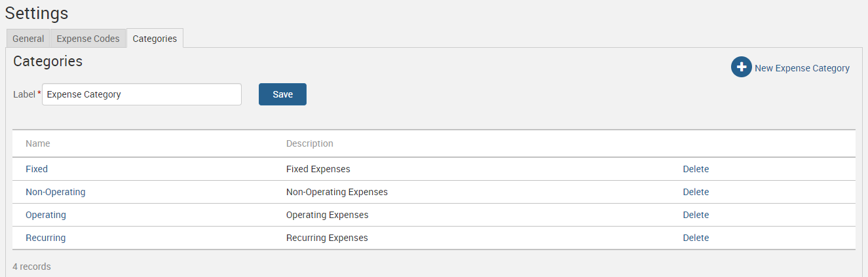
Task: Delete the Operating category row
Action: (x=696, y=215)
